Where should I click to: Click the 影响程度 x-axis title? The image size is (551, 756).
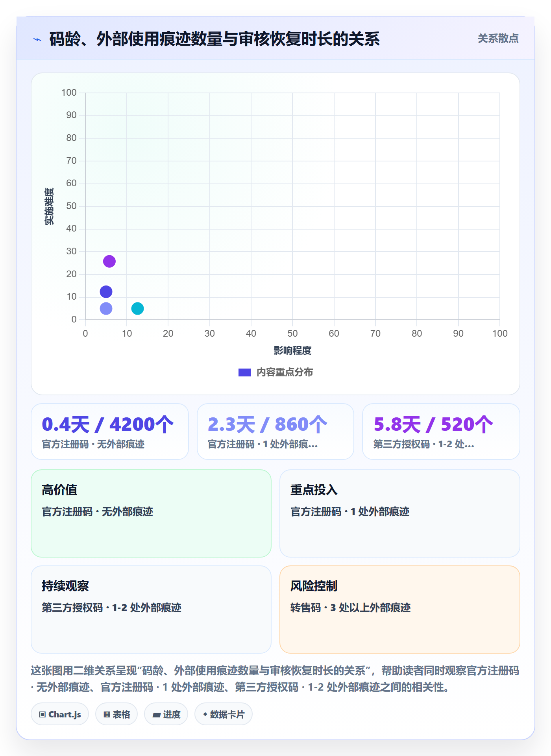(292, 350)
